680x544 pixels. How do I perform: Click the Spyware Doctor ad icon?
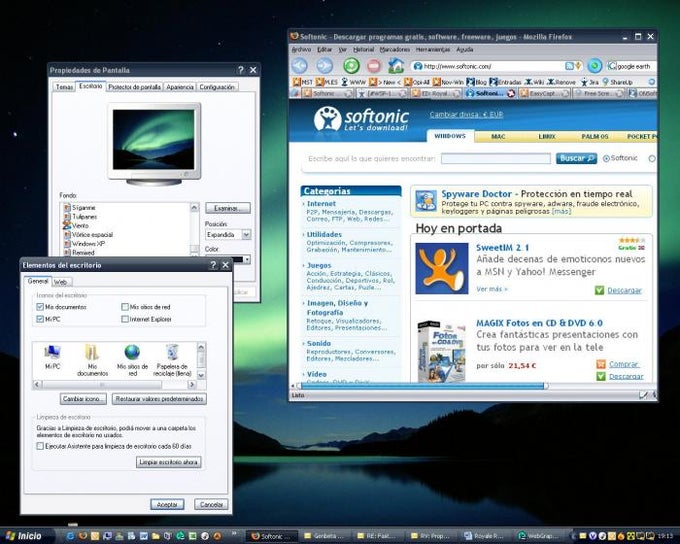(x=425, y=201)
